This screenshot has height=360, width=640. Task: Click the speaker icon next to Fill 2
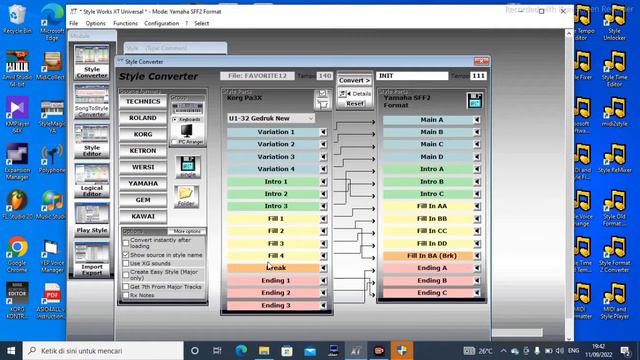tap(323, 231)
